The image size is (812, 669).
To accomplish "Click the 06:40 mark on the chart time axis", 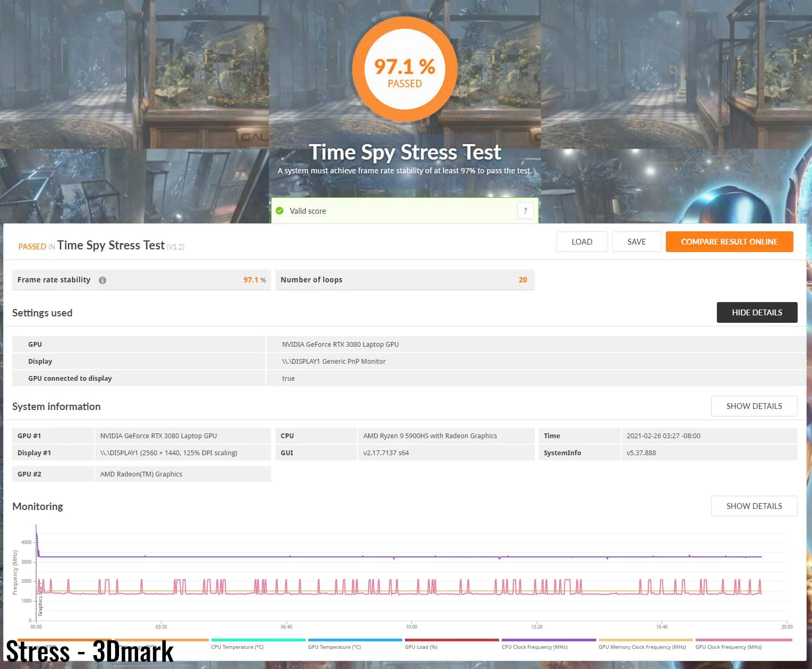I will click(x=286, y=626).
